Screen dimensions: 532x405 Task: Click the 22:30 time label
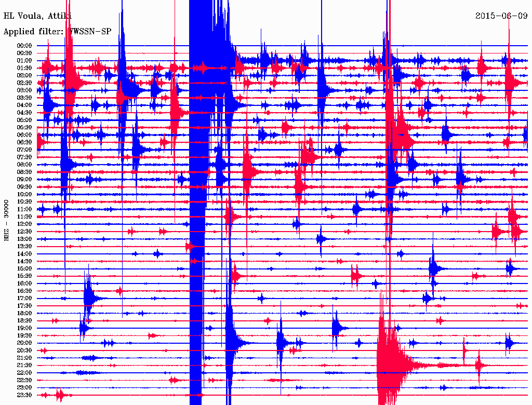pos(24,380)
